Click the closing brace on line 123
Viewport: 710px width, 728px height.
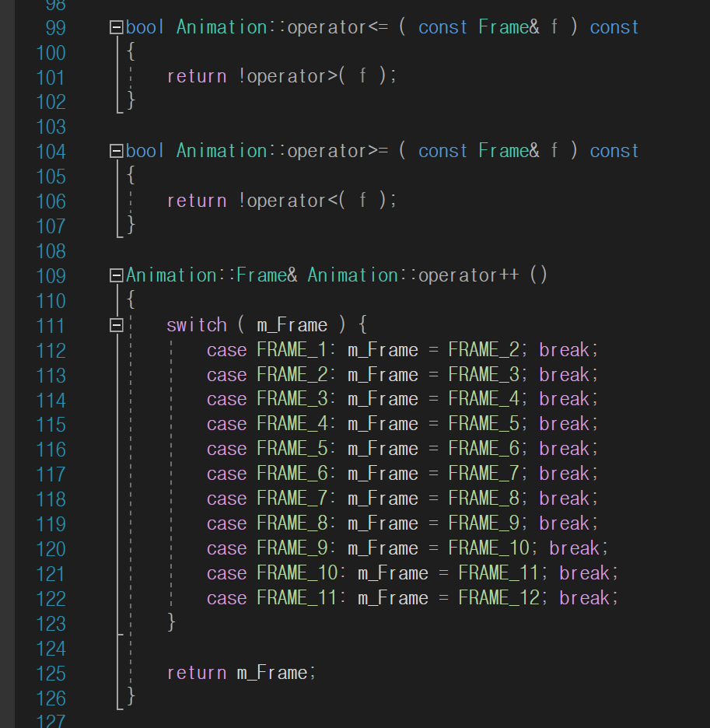click(171, 622)
